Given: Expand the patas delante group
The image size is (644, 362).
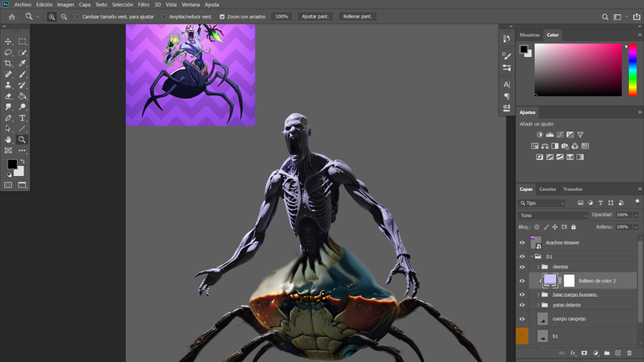Looking at the screenshot, I should pyautogui.click(x=538, y=305).
